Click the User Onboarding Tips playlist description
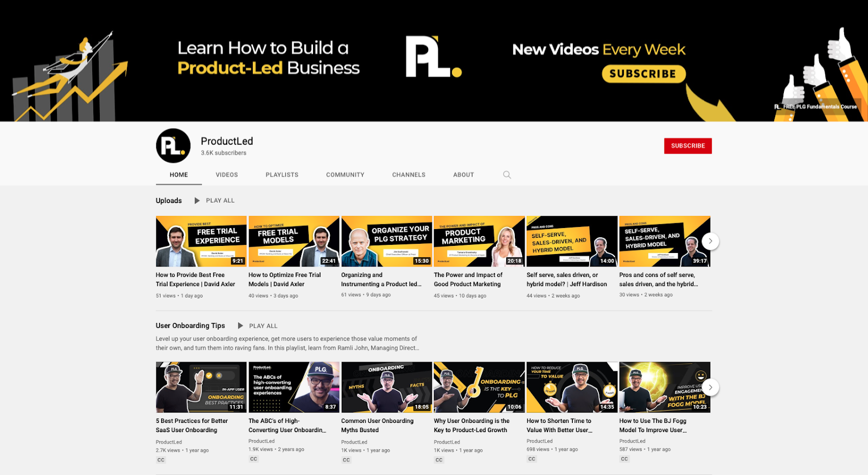Image resolution: width=868 pixels, height=475 pixels. point(288,344)
